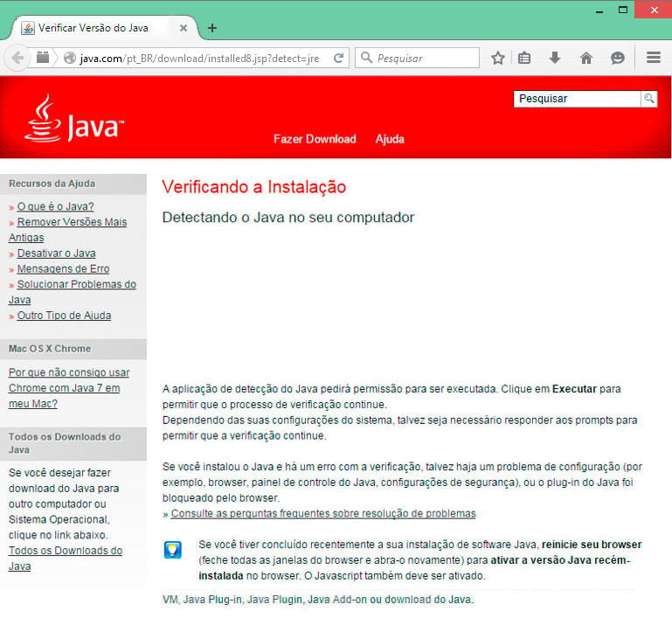Click the bold reinicie seu browser text
Image resolution: width=672 pixels, height=618 pixels.
(x=592, y=545)
